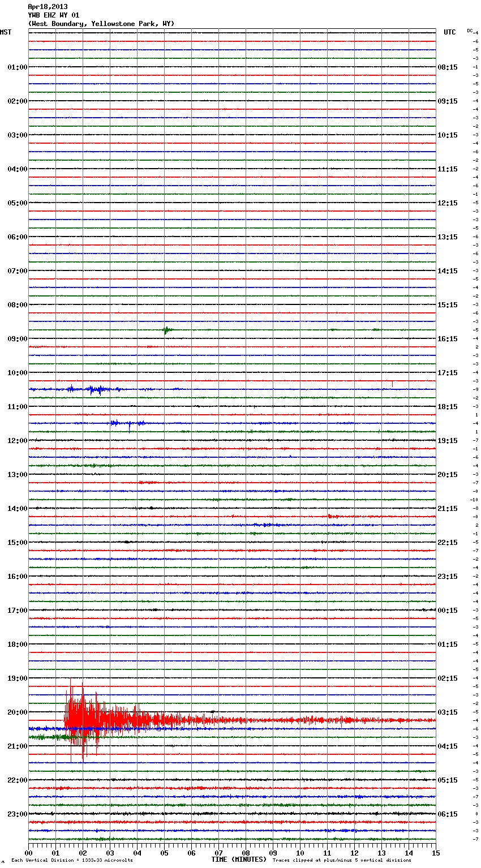Select the 02:00 MST hour label

click(18, 101)
